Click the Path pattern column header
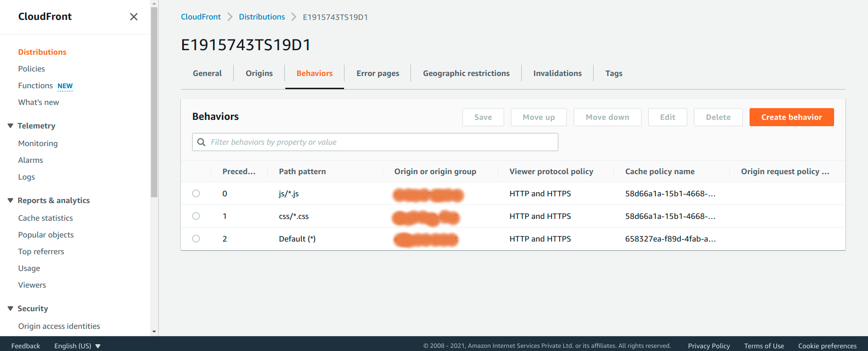This screenshot has width=868, height=351. click(x=302, y=171)
